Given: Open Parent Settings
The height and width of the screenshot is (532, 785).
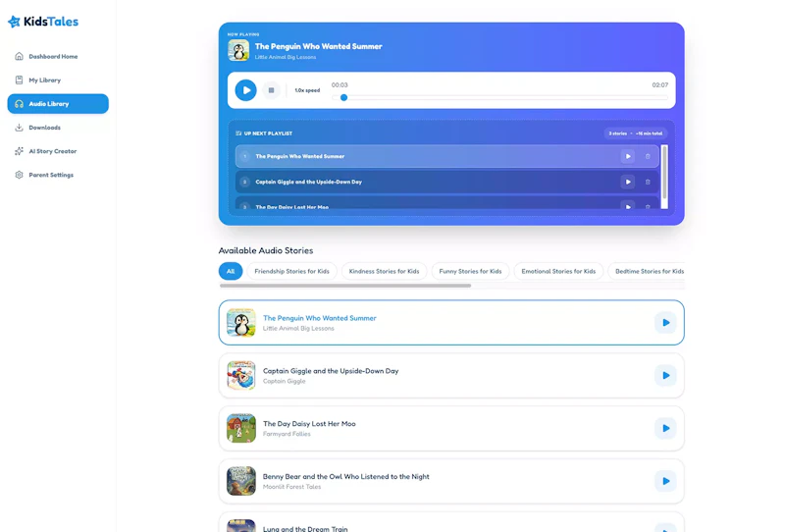Looking at the screenshot, I should point(58,175).
